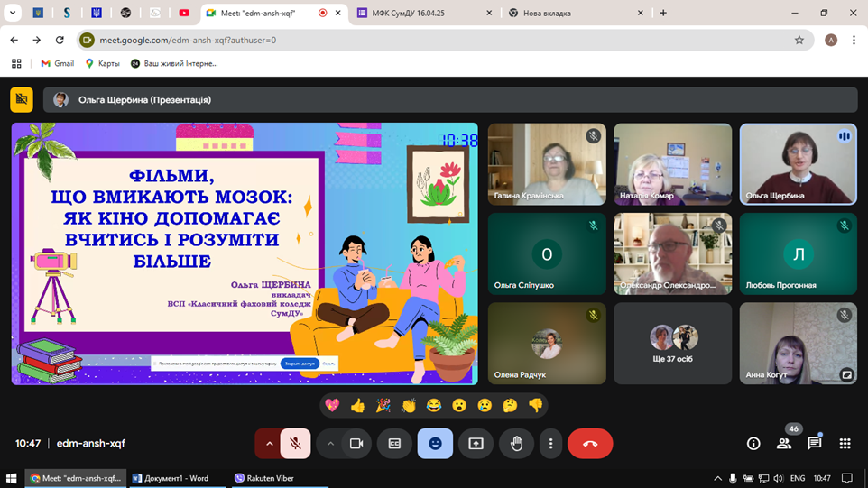The height and width of the screenshot is (488, 868).
Task: Click the Ще 37 осіб participants tile
Action: click(672, 344)
